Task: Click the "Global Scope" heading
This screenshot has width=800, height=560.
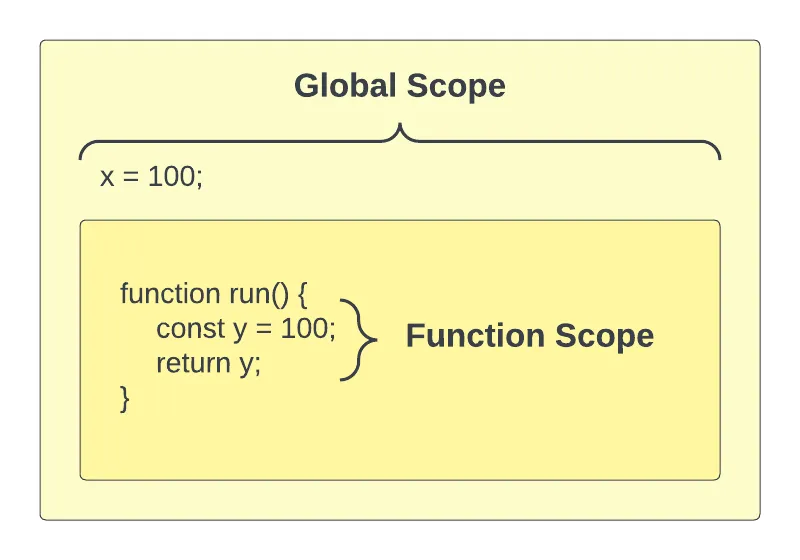Action: (x=400, y=86)
